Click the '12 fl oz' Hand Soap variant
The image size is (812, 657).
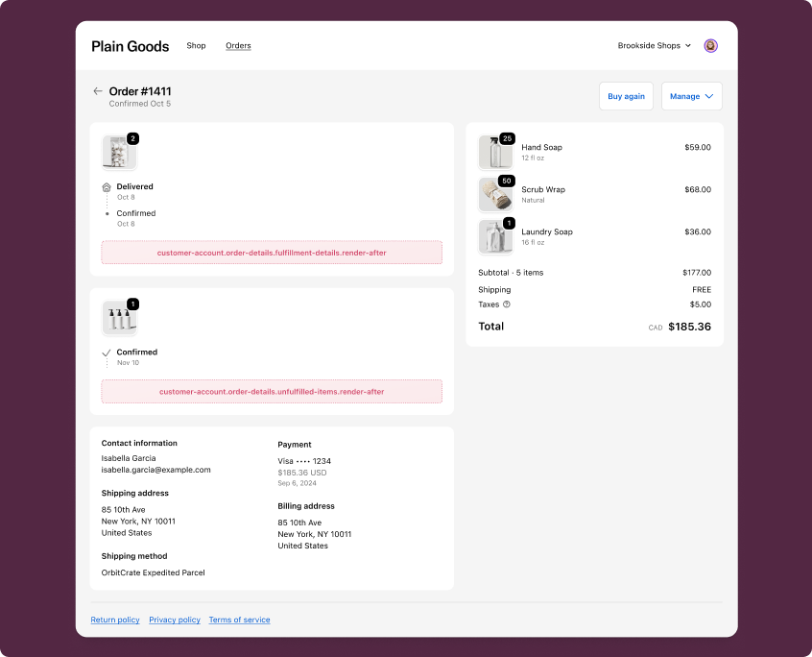point(533,158)
